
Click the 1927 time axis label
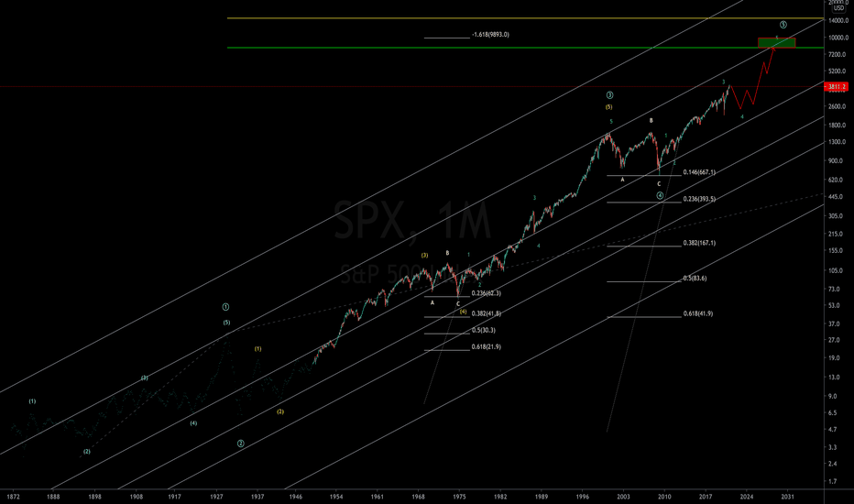pyautogui.click(x=217, y=497)
